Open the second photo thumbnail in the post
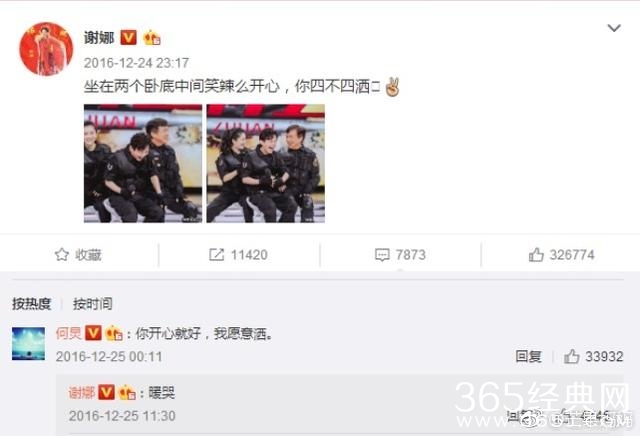Screen dimensions: 640x436 (x=266, y=163)
